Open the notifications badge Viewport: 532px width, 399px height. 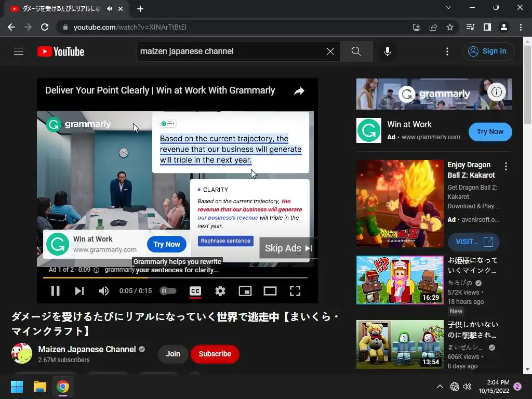click(x=518, y=387)
